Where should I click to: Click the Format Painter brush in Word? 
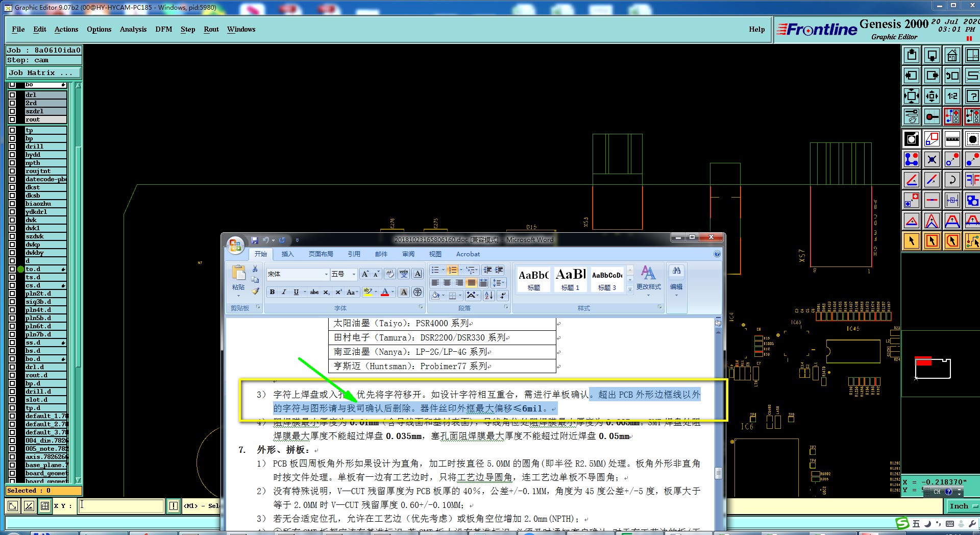click(255, 291)
